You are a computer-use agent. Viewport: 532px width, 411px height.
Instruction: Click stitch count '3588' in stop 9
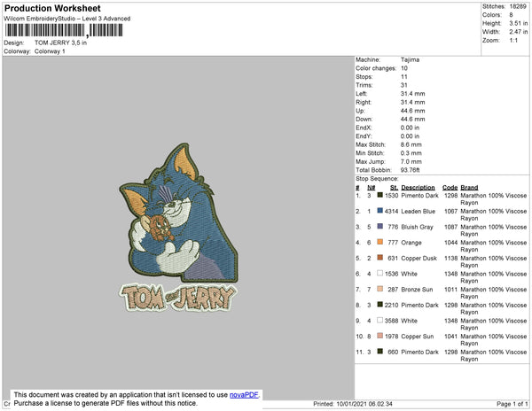391,321
